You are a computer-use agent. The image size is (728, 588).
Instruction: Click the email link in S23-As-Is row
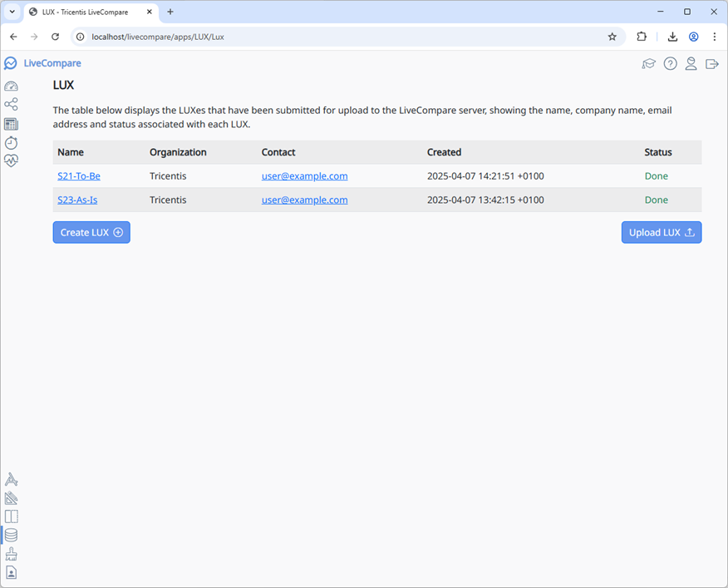(x=304, y=200)
